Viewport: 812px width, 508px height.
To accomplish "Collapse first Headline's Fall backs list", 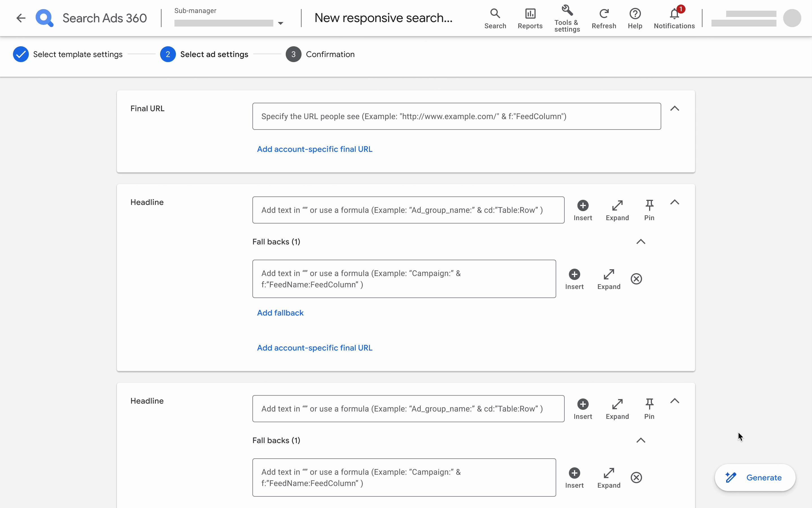I will point(641,242).
